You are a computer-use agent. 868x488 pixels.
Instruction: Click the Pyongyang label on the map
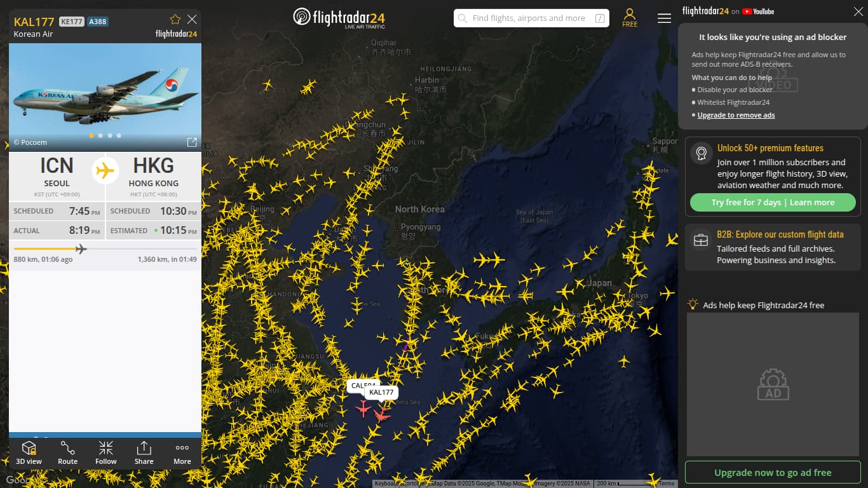[421, 227]
